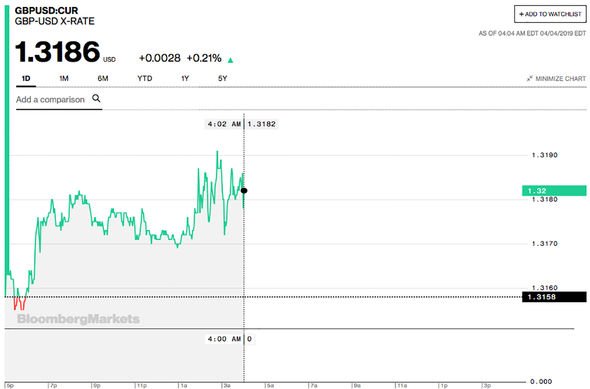Click the 4:00 AM volume time label
Screen dimensions: 590x389
coord(224,339)
